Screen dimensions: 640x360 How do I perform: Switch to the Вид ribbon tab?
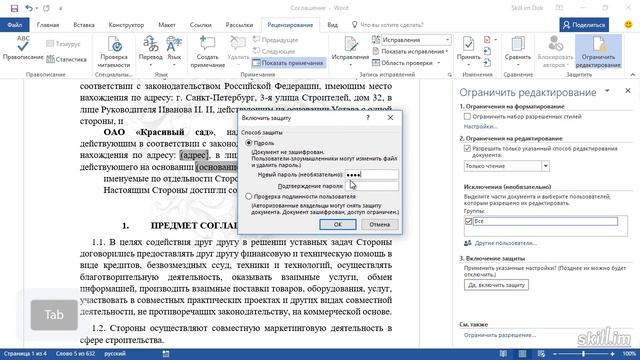[x=332, y=25]
